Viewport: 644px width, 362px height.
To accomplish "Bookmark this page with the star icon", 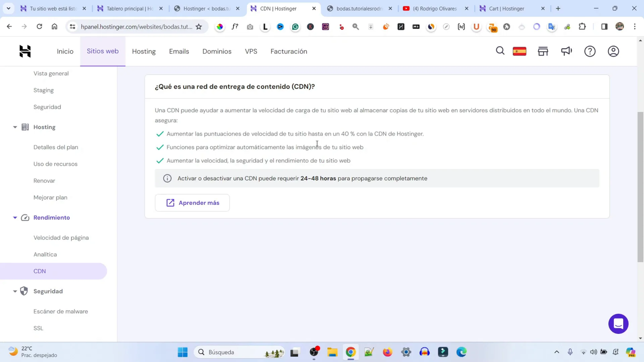I will [199, 27].
